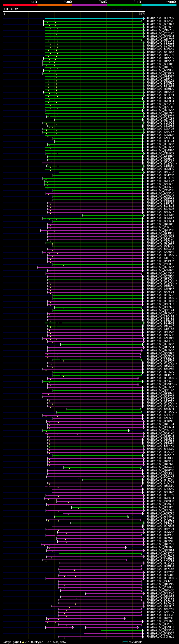Image resolution: width=179 pixels, height=644 pixels.
Task: Select the UniRef100_O60869-2 label
Action: pyautogui.click(x=162, y=384)
